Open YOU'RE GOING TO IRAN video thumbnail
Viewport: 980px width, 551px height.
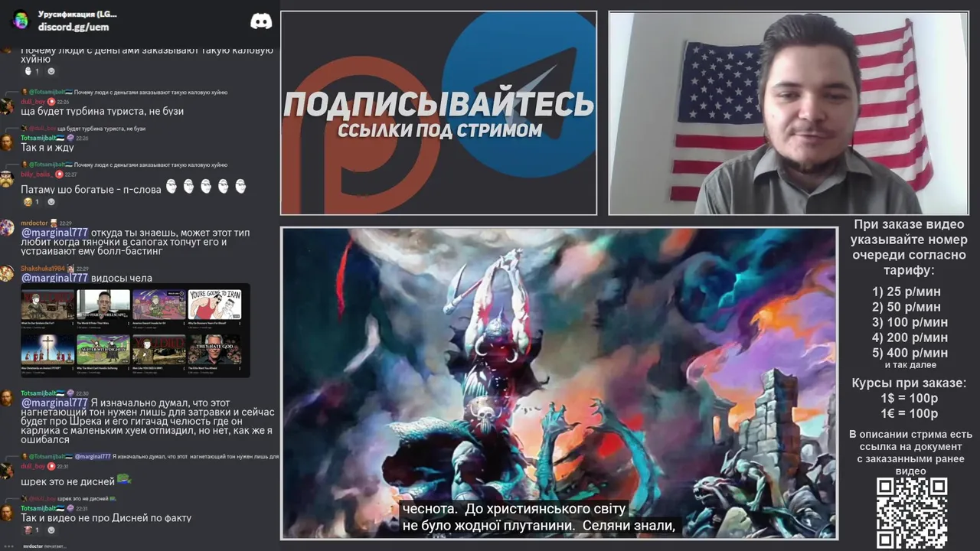point(214,305)
